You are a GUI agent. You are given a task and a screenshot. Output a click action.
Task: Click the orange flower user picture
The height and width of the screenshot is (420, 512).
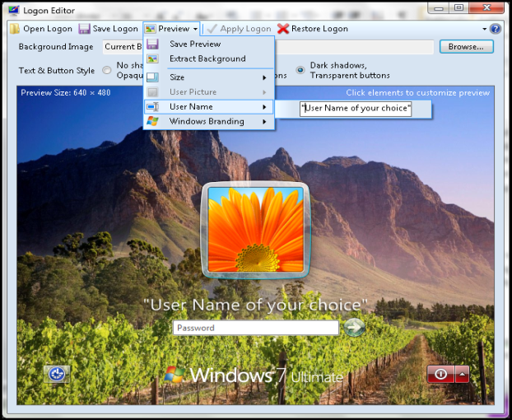coord(256,230)
